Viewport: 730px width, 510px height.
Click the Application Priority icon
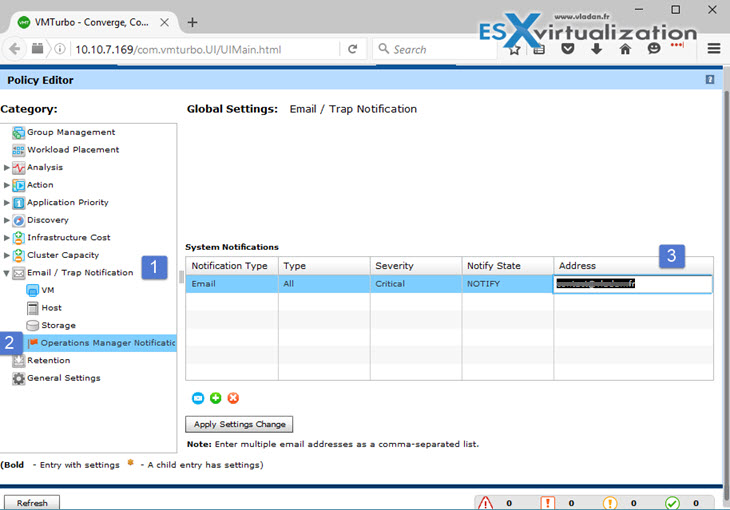point(19,203)
